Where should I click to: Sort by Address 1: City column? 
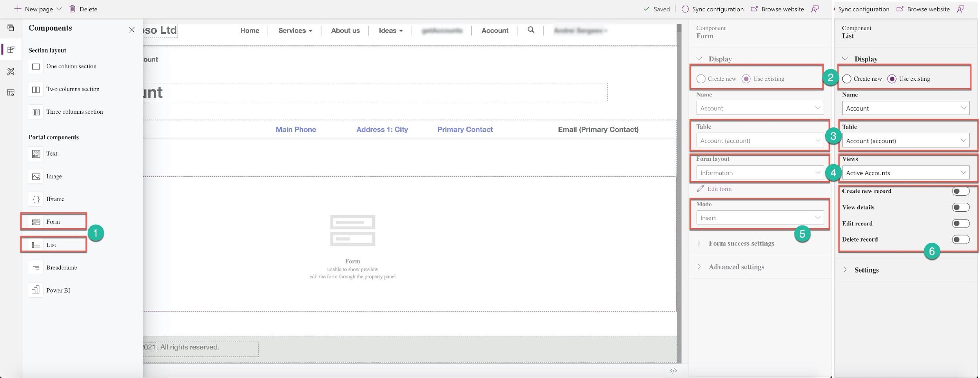click(382, 129)
